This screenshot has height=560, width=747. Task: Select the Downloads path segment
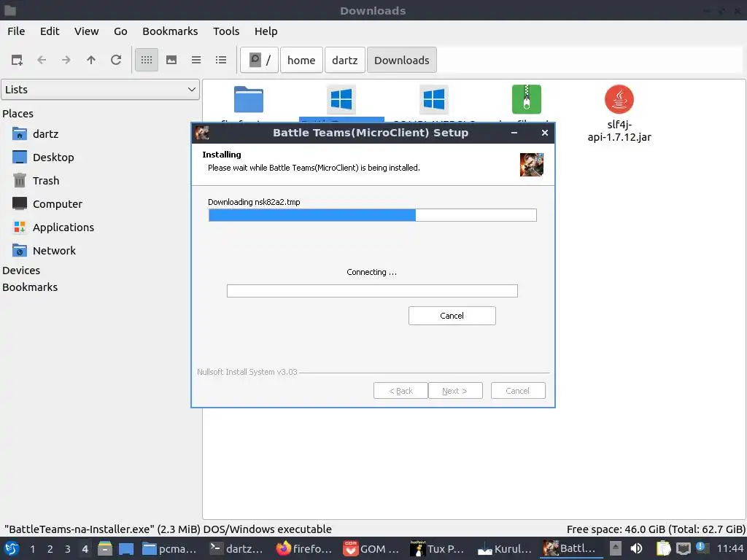pos(402,60)
